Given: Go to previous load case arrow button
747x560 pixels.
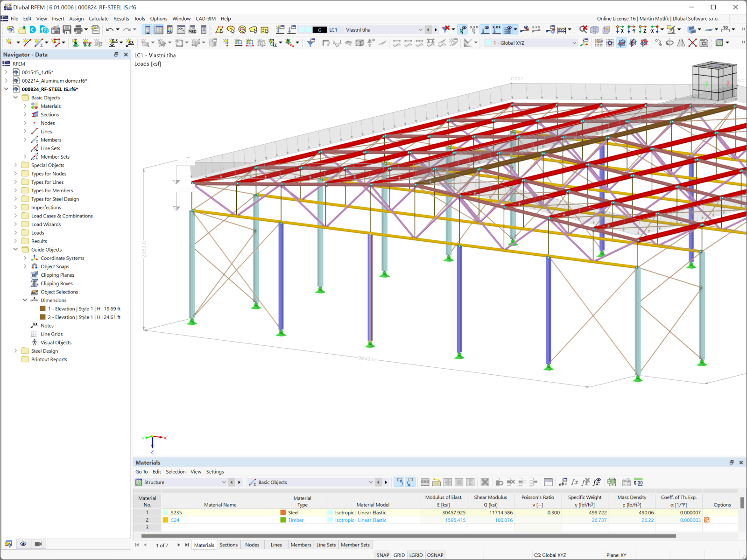Looking at the screenshot, I should [428, 29].
